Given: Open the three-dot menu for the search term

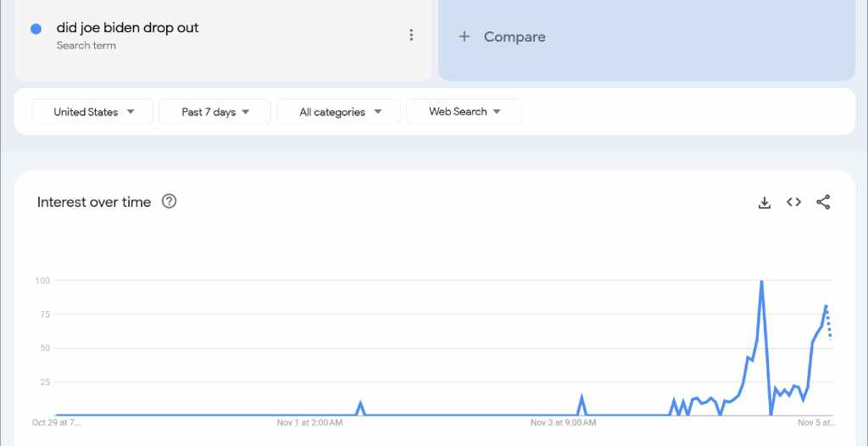Looking at the screenshot, I should [x=411, y=35].
